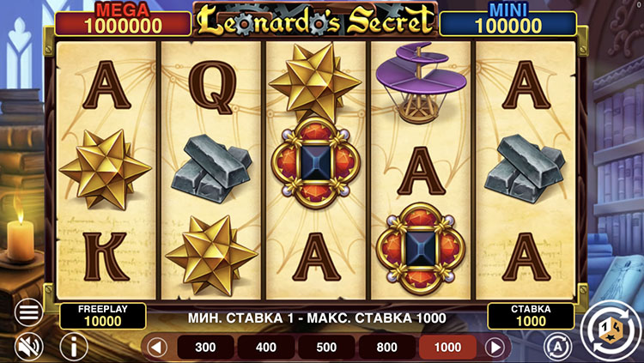Enable autoplay with the A button
Viewport: 644px width, 363px height.
click(558, 347)
